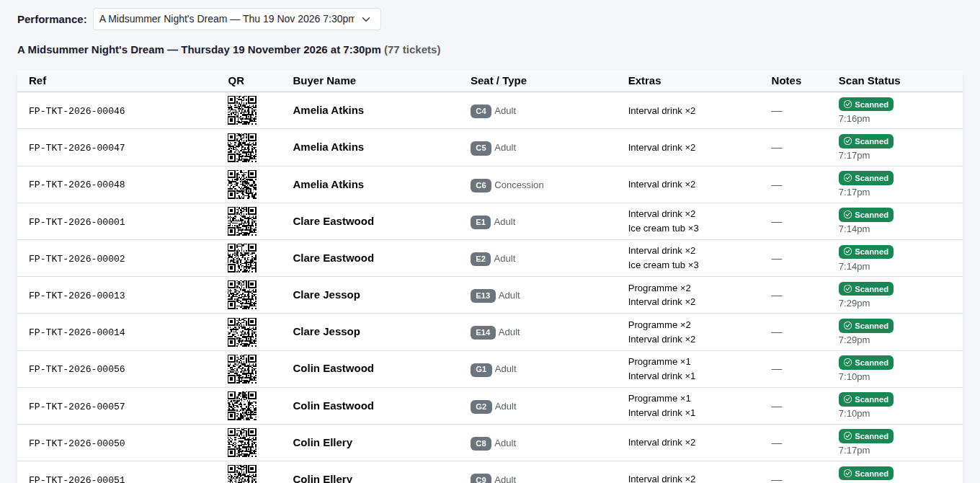
Task: Click the E13 seat badge
Action: pyautogui.click(x=483, y=296)
